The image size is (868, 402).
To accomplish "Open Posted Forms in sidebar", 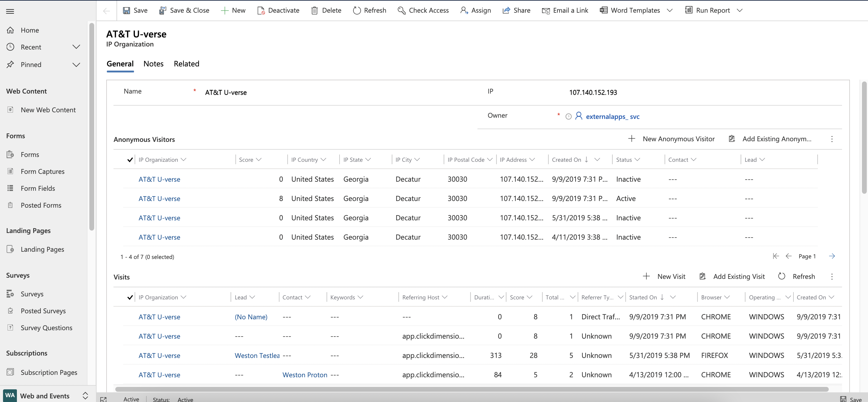I will tap(41, 205).
